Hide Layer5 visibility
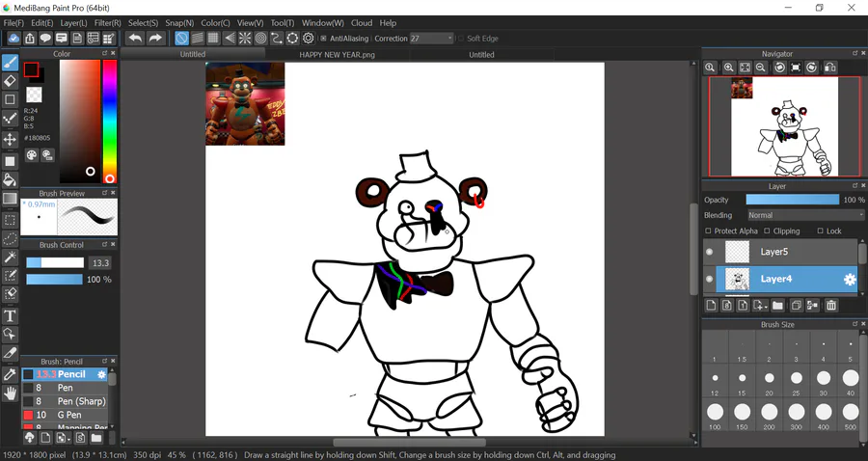 click(x=709, y=252)
